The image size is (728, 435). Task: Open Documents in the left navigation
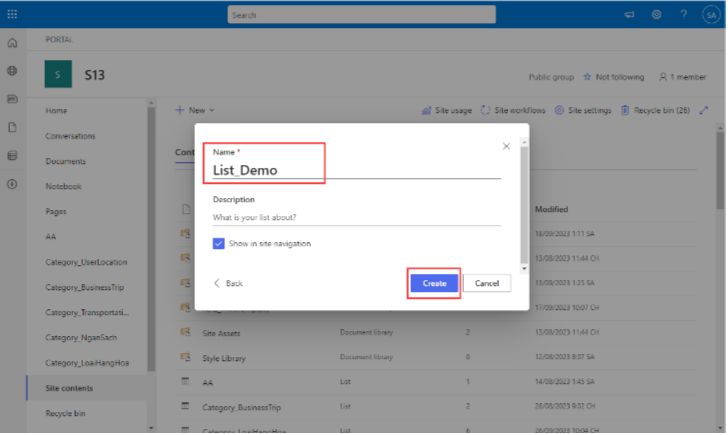[65, 161]
